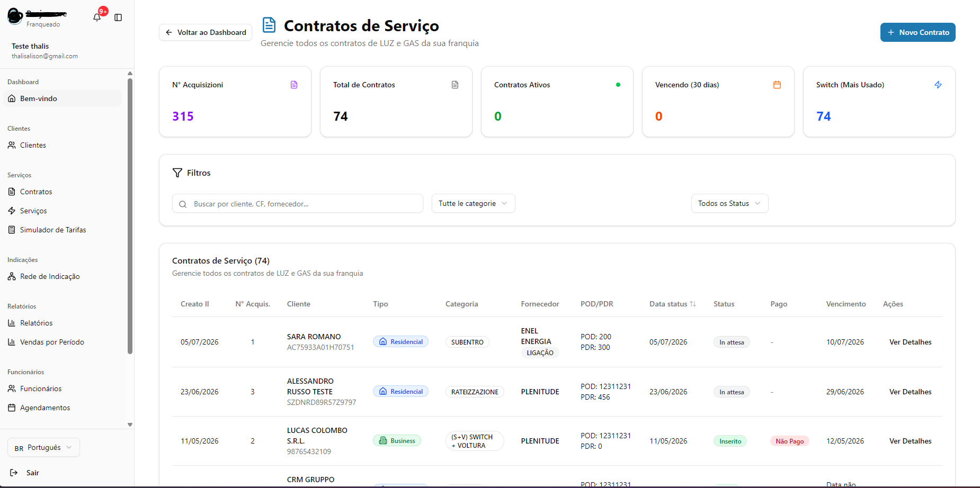Click the Residencial badge for SARA ROMANO
Image resolution: width=980 pixels, height=488 pixels.
400,341
